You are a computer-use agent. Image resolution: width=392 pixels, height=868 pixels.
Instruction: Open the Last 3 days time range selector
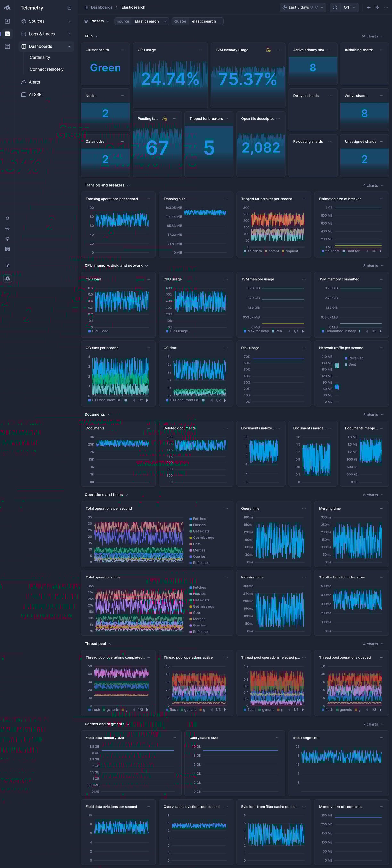tap(303, 7)
